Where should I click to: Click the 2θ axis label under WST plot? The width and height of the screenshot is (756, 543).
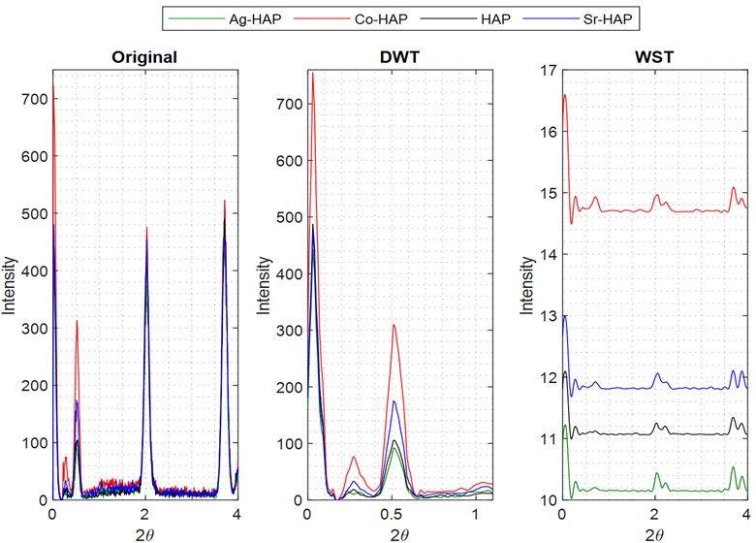(654, 534)
